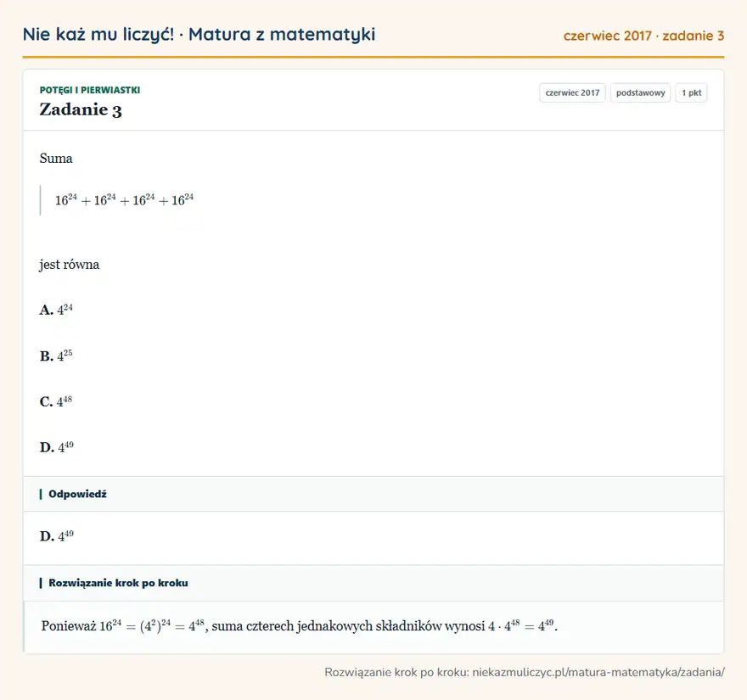Click the 'Zadanie 3' heading

(x=81, y=109)
